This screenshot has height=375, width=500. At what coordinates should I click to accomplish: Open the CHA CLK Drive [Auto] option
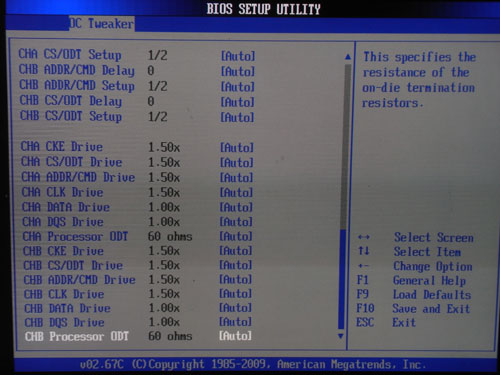pyautogui.click(x=236, y=192)
